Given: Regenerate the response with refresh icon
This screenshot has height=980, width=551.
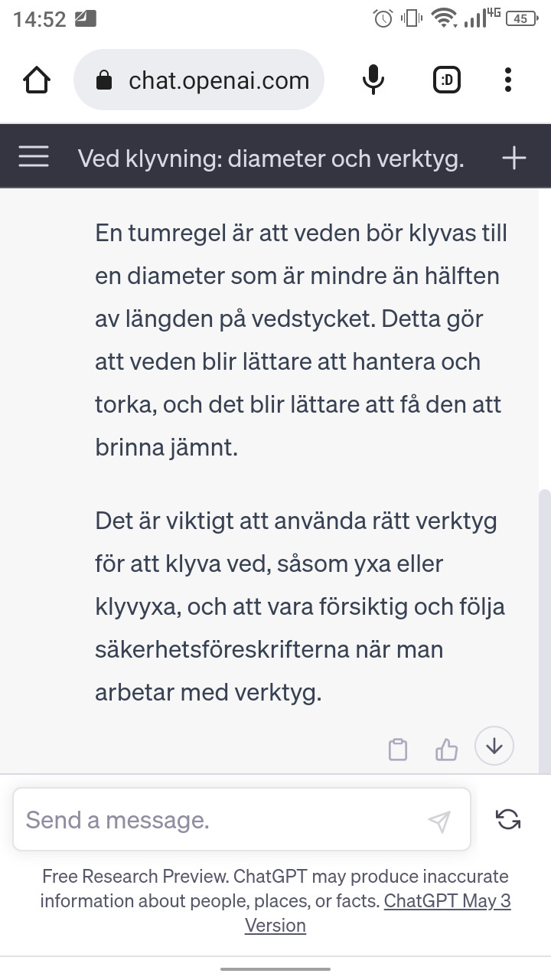Looking at the screenshot, I should (x=508, y=819).
